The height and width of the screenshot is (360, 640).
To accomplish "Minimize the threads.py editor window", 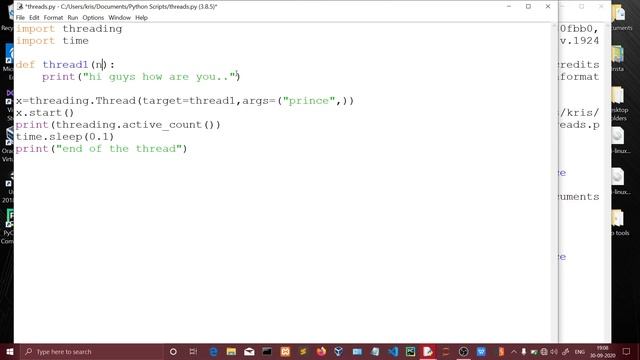I will (x=509, y=6).
